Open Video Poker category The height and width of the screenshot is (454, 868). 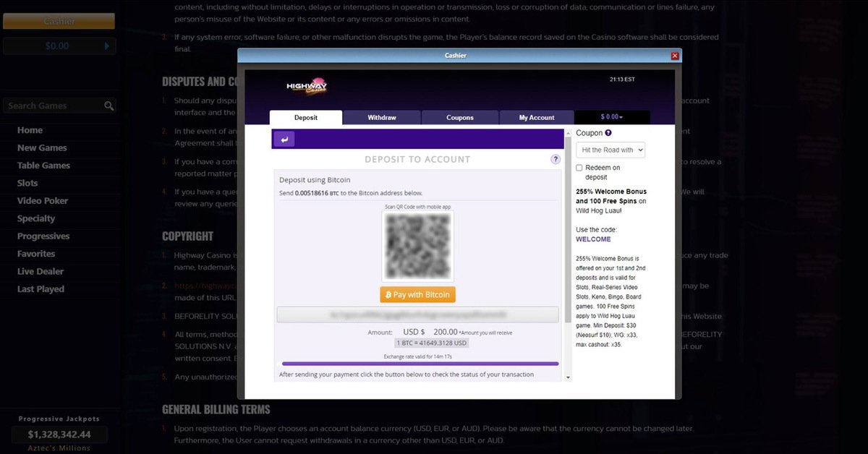(x=43, y=200)
